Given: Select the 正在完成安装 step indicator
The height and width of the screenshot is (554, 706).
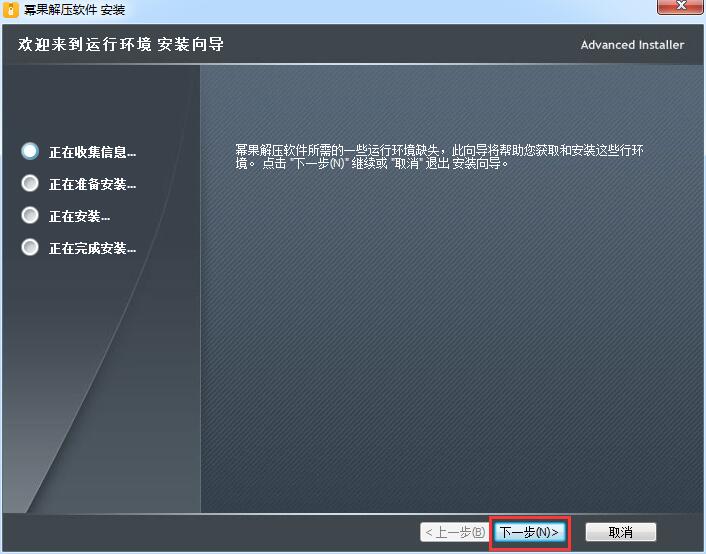Looking at the screenshot, I should [30, 247].
